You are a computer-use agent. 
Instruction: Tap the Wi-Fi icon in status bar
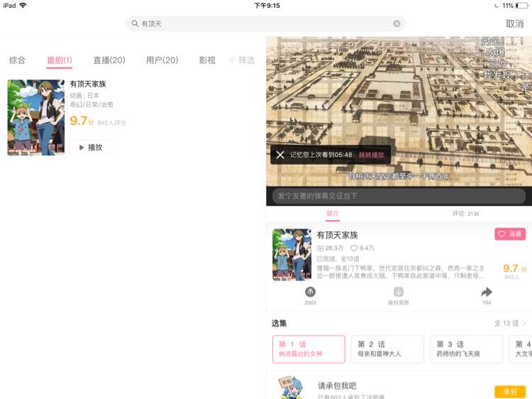(23, 6)
